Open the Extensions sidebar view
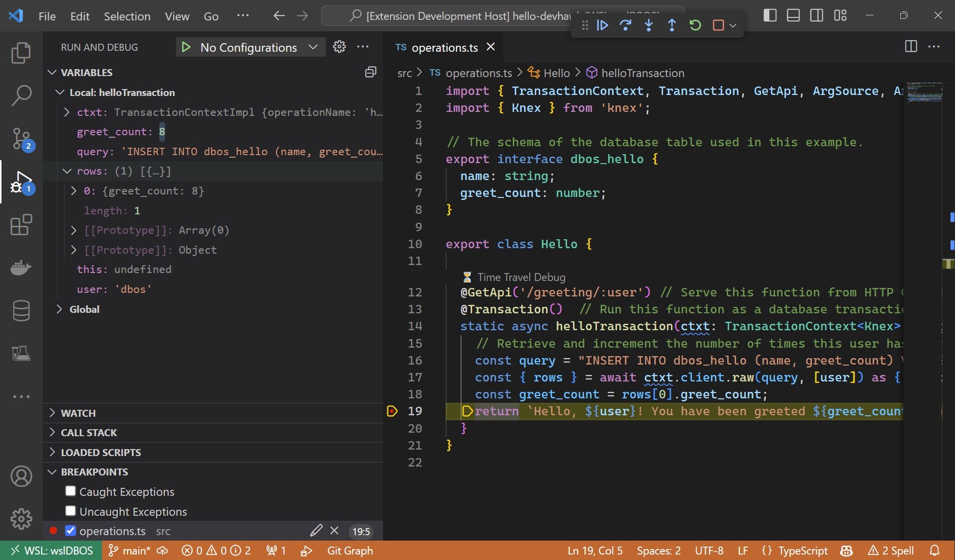The height and width of the screenshot is (560, 955). 21,225
